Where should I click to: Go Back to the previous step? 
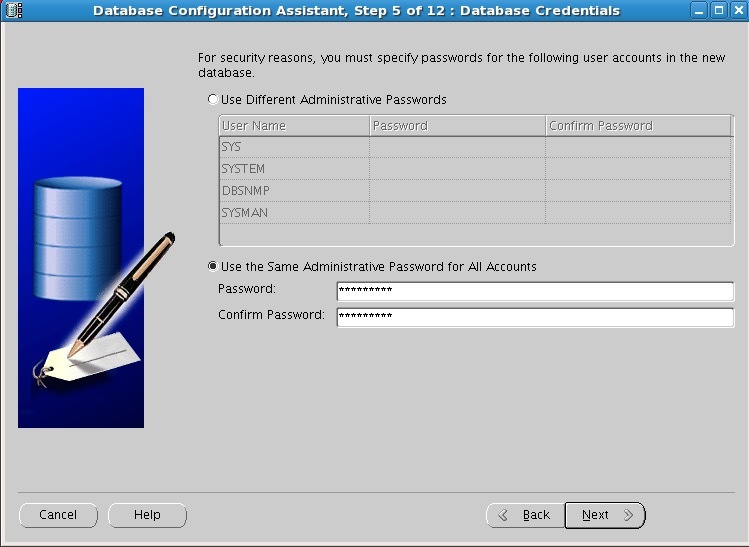pos(525,515)
